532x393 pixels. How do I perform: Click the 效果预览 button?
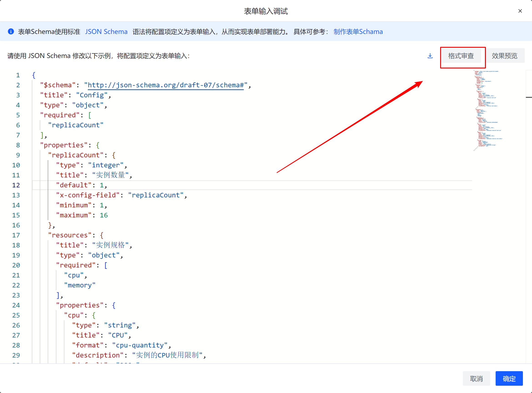pyautogui.click(x=505, y=56)
